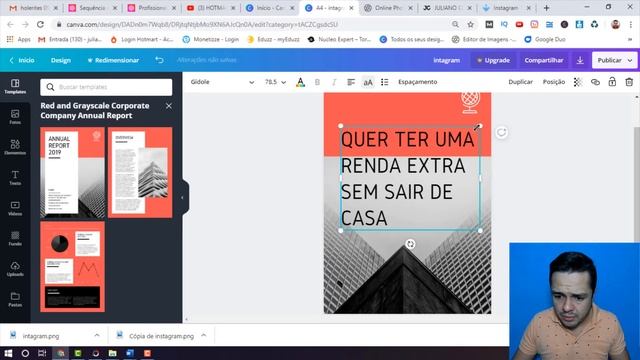Toggle the lock element icon
640x360 pixels.
coord(612,82)
